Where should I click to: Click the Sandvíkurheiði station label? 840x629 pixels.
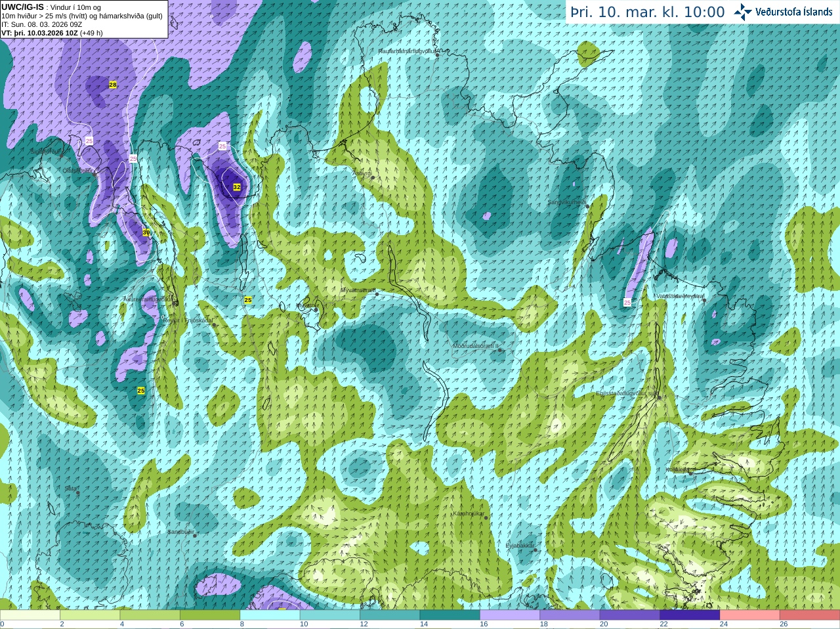[567, 202]
